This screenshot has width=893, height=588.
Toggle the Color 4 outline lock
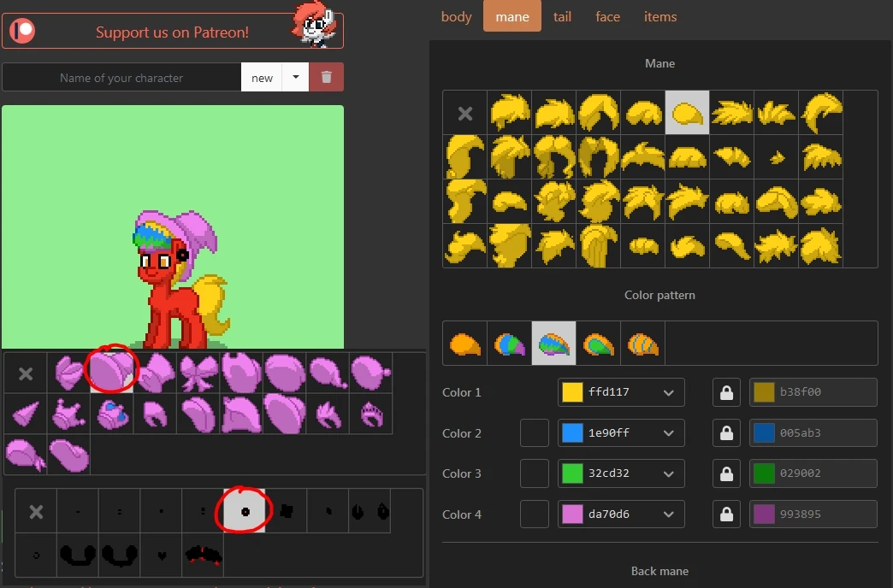point(727,514)
